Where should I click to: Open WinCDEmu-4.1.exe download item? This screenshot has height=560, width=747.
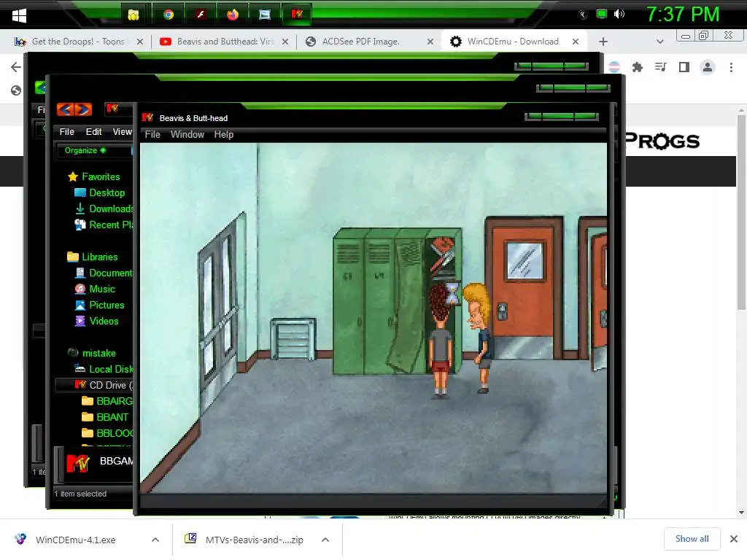point(75,540)
